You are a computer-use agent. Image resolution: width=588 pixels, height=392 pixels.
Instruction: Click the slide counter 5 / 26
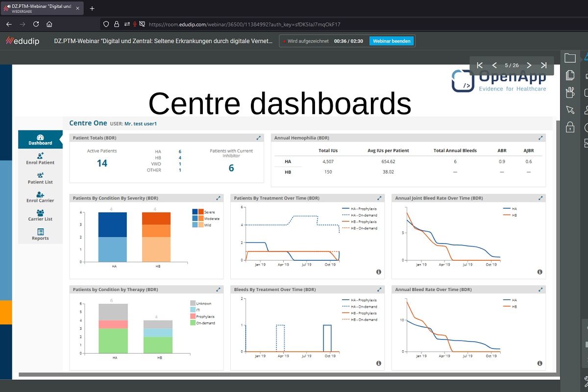(x=512, y=65)
